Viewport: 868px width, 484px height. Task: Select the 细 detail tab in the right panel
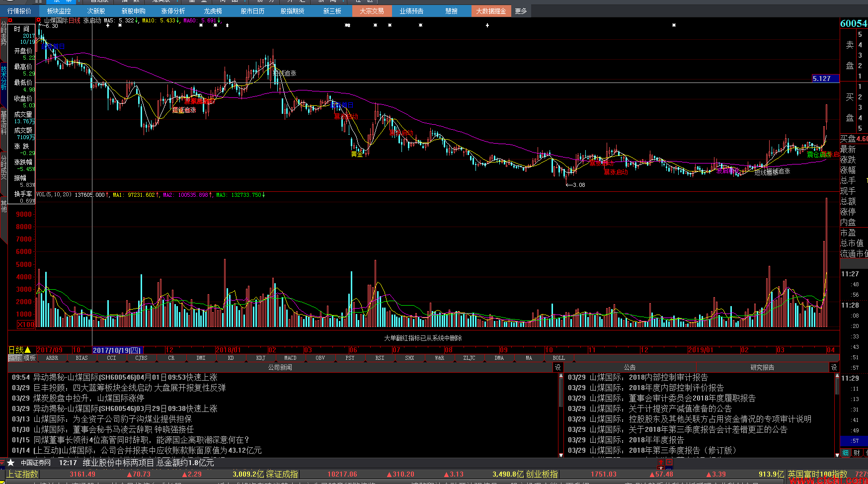845,453
